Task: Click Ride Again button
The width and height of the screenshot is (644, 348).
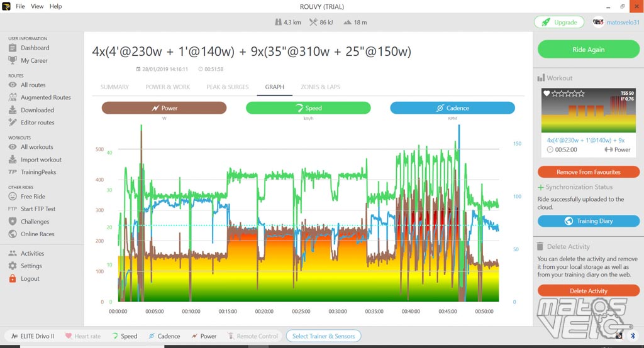Action: 588,49
